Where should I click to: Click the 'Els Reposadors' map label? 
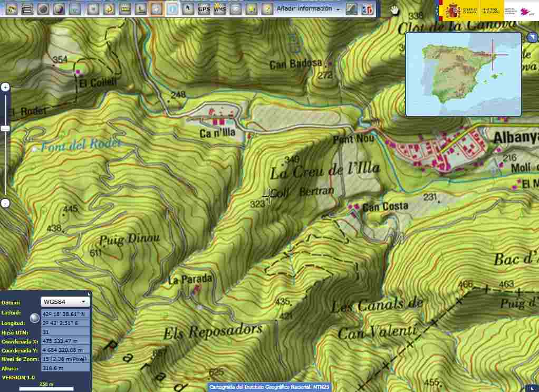click(213, 331)
